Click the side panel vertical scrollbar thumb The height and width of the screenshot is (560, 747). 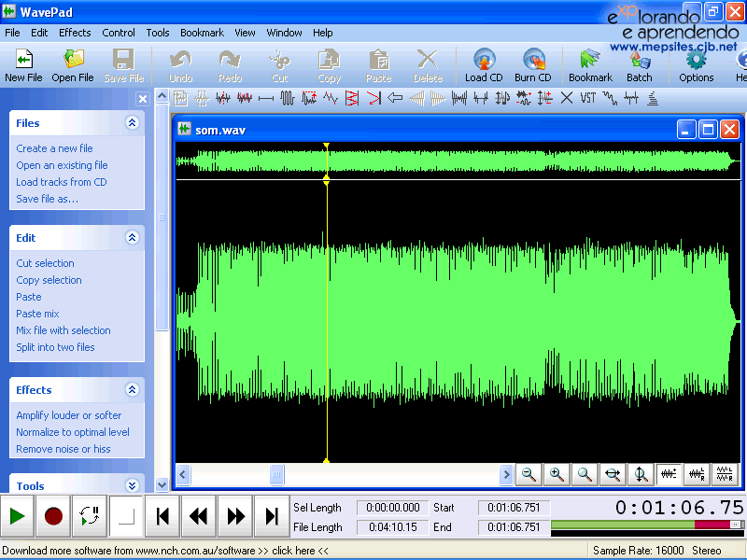tap(162, 217)
